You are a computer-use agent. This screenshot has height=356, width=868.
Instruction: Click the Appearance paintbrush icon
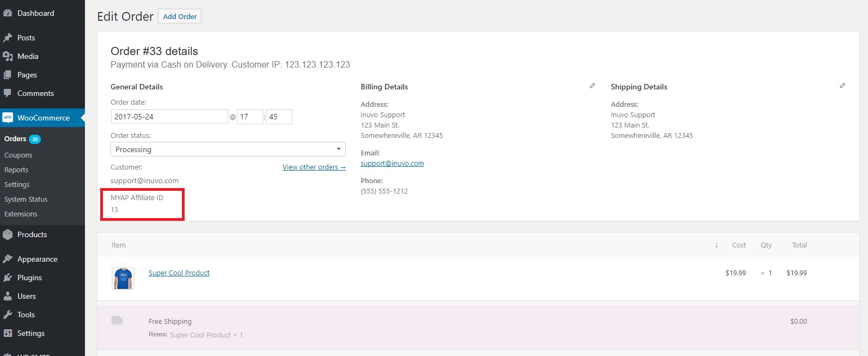(8, 259)
